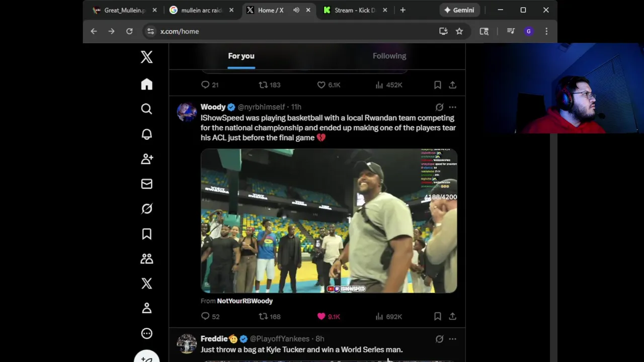Image resolution: width=644 pixels, height=362 pixels.
Task: Open Grok explain on Freddie's post
Action: click(439, 339)
